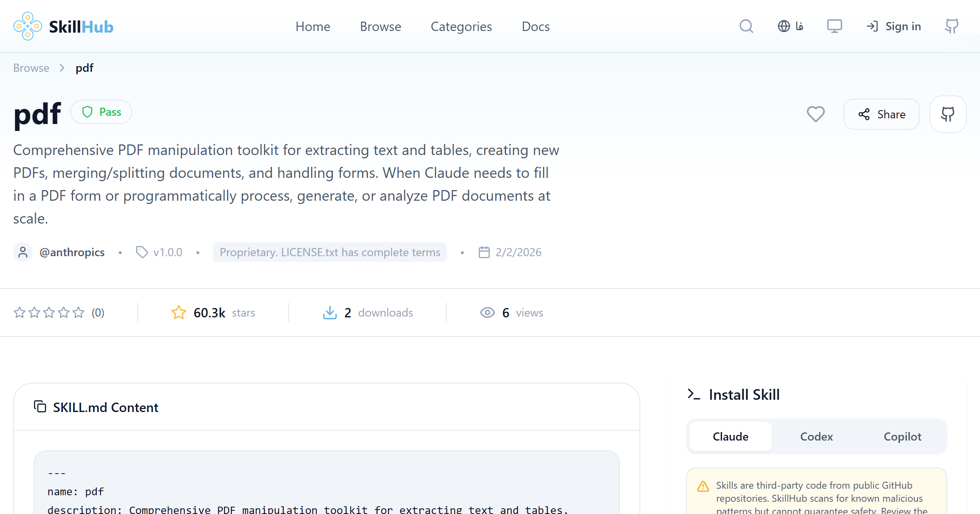Select the Codex install tab

click(x=816, y=436)
